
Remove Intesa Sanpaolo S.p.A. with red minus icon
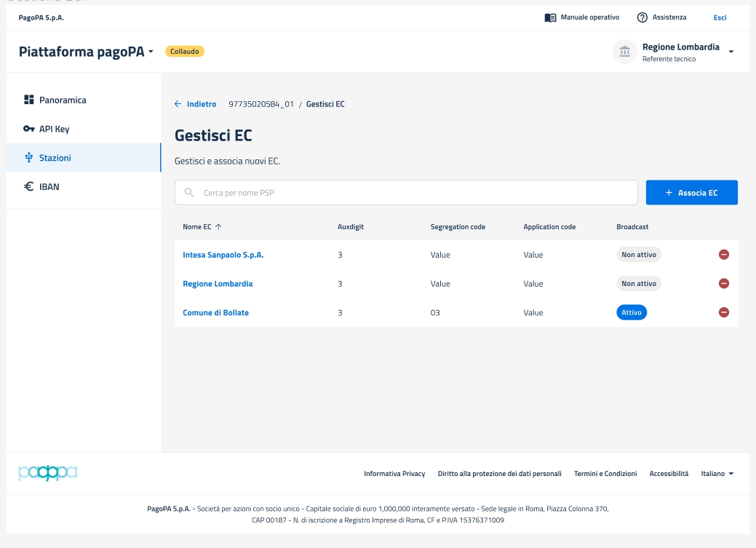tap(723, 255)
